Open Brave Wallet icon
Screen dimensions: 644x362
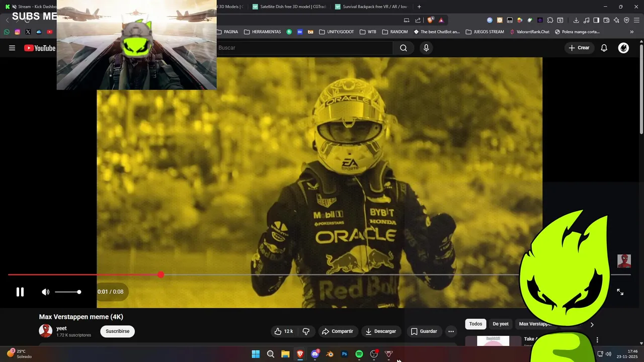(606, 20)
